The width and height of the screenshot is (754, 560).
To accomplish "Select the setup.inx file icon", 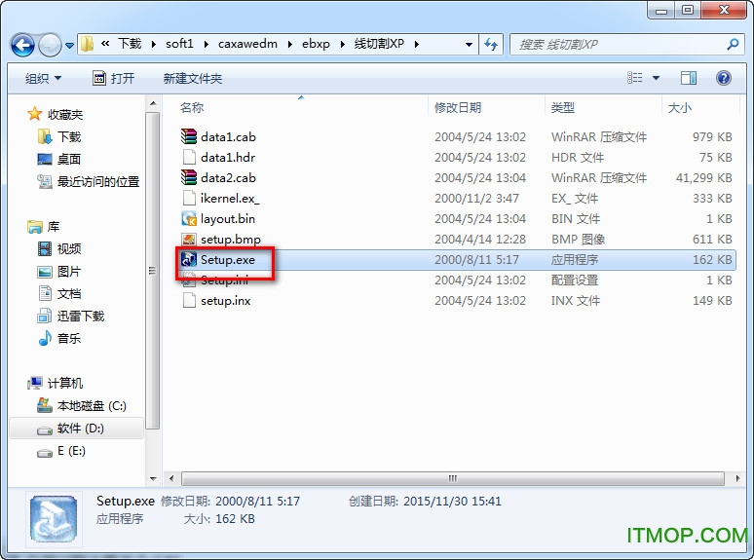I will 189,300.
